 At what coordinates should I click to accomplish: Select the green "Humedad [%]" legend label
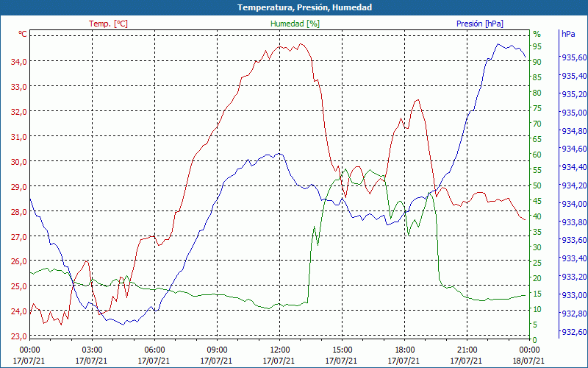point(295,24)
